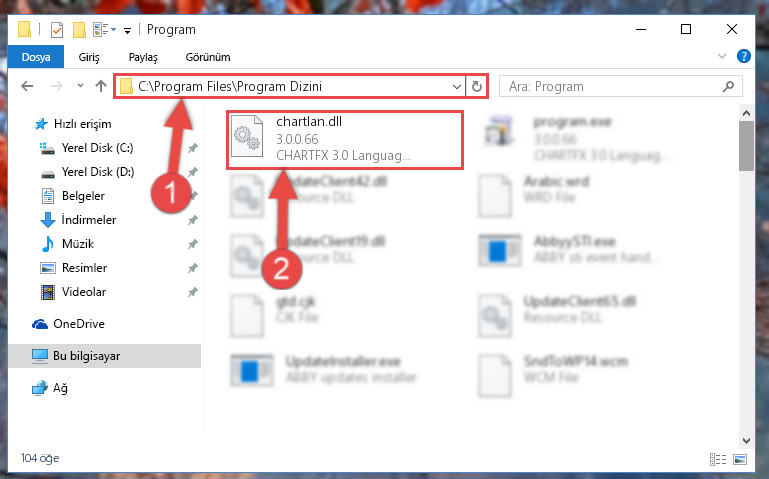Screen dimensions: 769x479
Task: Expand the recent locations chevron
Action: [80, 86]
